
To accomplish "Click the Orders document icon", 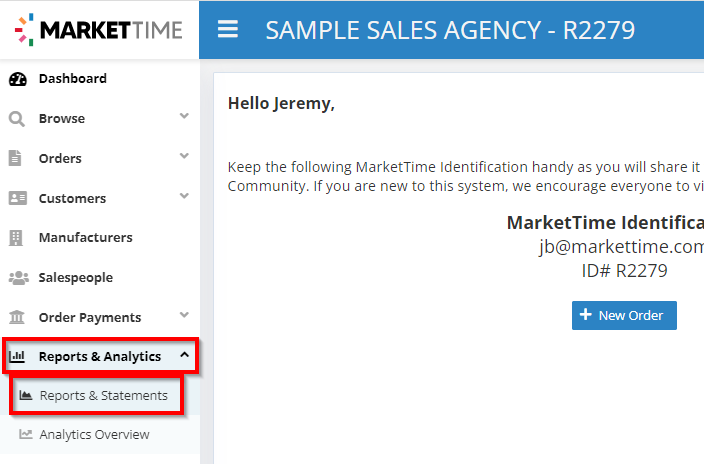I will pyautogui.click(x=15, y=158).
